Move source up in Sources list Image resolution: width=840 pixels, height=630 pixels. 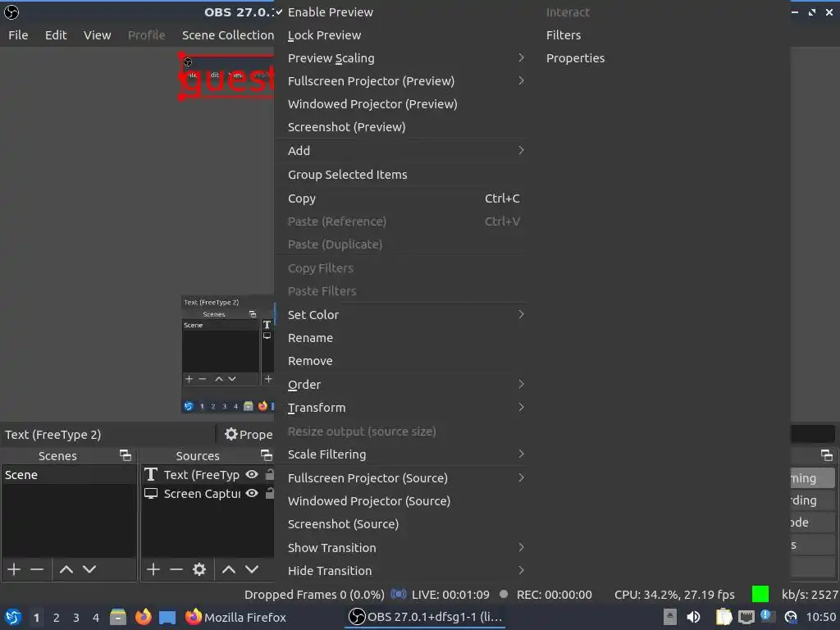click(x=229, y=569)
